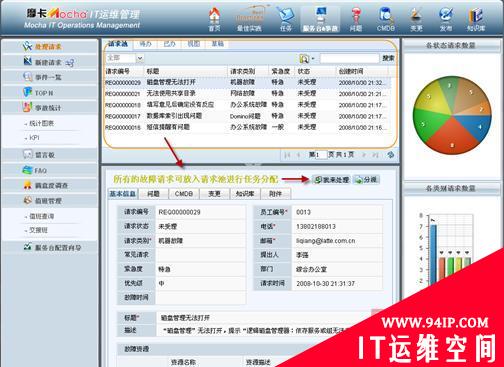Click the 搜索 search button
The height and width of the screenshot is (367, 504).
(x=388, y=59)
